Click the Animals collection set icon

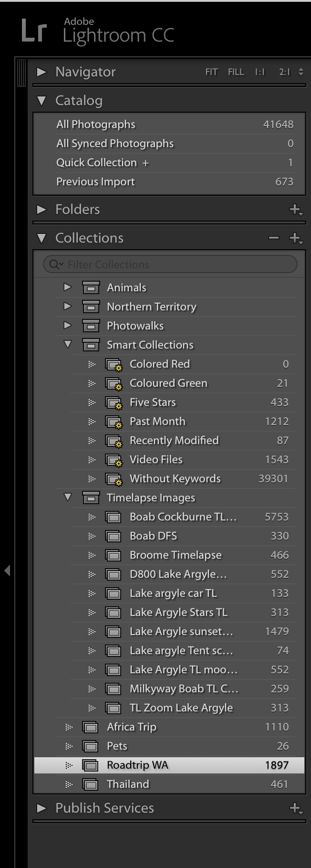[91, 287]
